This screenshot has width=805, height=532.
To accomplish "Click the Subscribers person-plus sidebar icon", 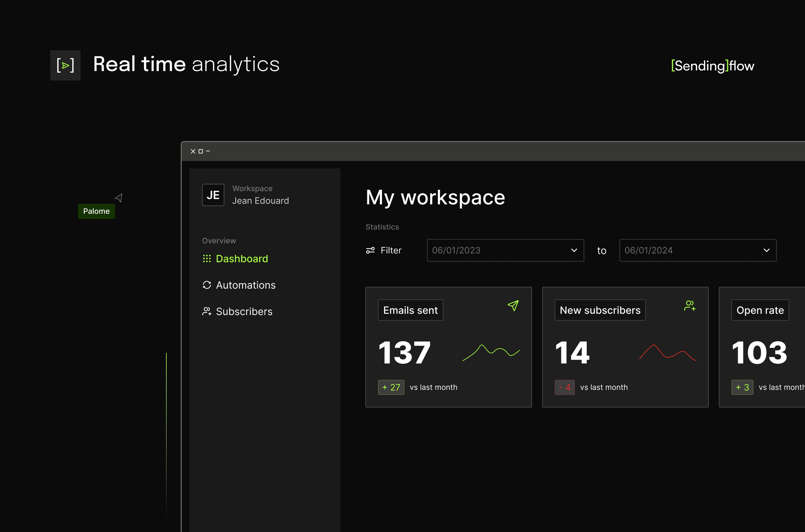I will point(207,311).
